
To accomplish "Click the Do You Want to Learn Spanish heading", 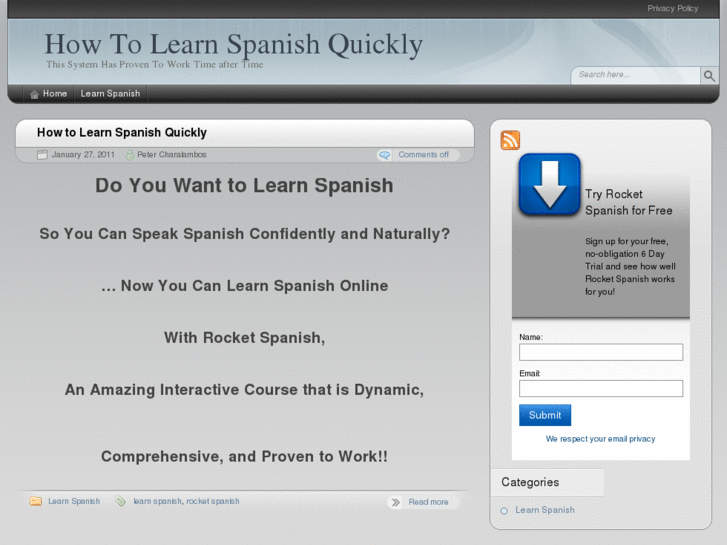I will [x=244, y=186].
